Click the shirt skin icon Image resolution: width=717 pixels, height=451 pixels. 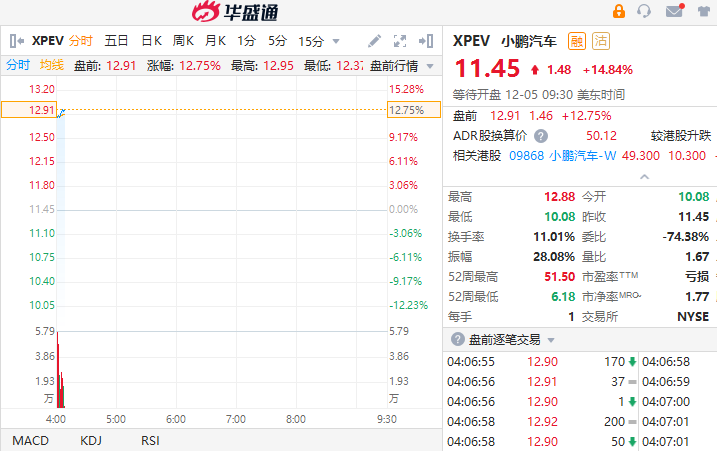click(705, 11)
